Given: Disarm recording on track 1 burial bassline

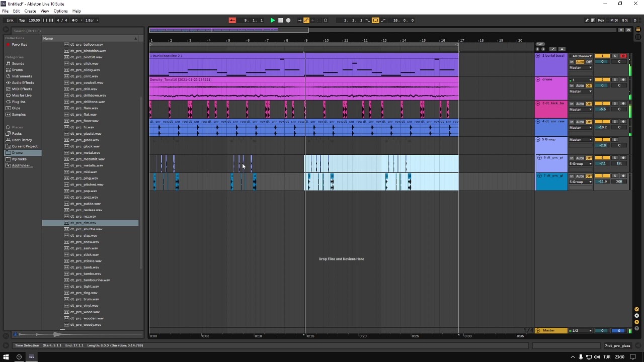Looking at the screenshot, I should 623,56.
